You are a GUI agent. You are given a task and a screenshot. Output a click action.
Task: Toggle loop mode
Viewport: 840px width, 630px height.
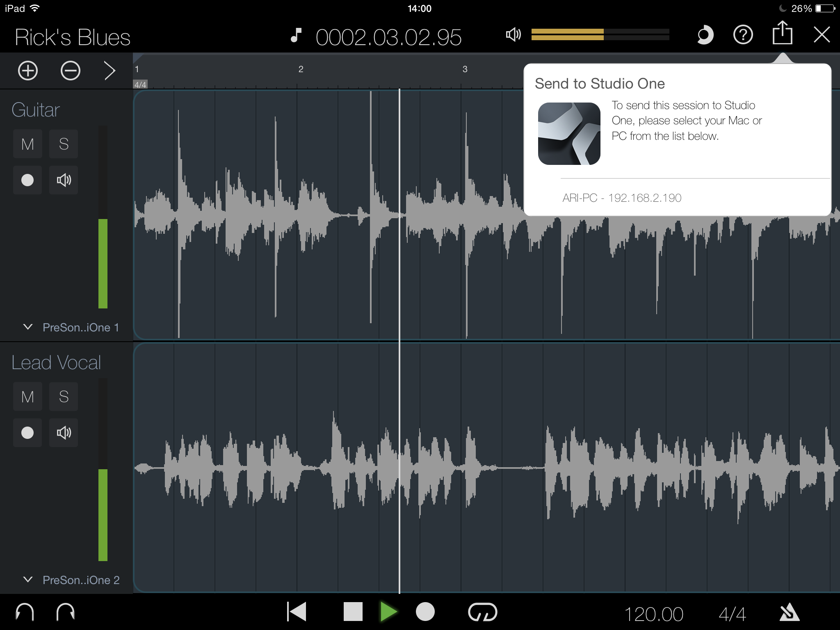(483, 612)
